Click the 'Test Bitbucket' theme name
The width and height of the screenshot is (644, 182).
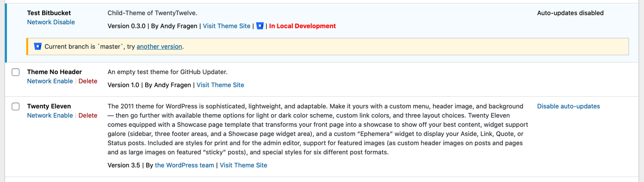(49, 13)
